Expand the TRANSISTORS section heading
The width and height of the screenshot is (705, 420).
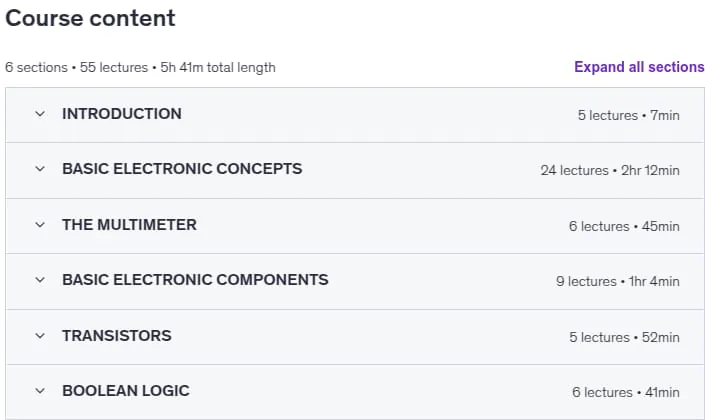117,335
